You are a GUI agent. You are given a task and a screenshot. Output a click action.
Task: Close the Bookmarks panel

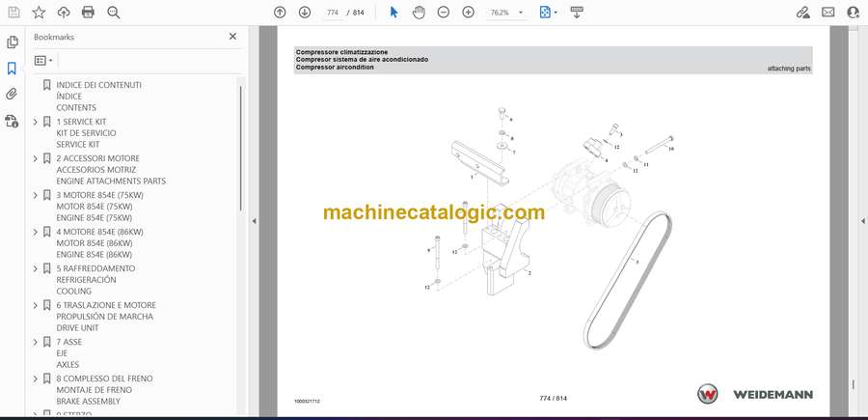232,37
